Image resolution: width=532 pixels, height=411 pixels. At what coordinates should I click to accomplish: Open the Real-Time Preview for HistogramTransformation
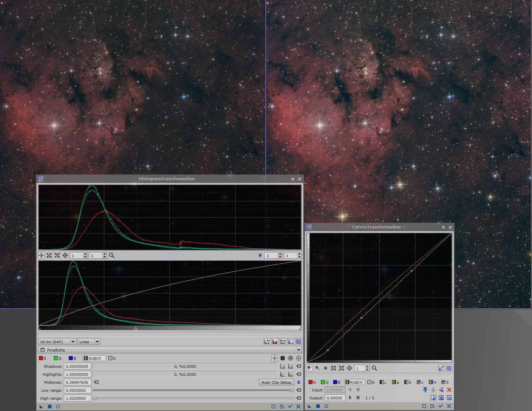[59, 406]
